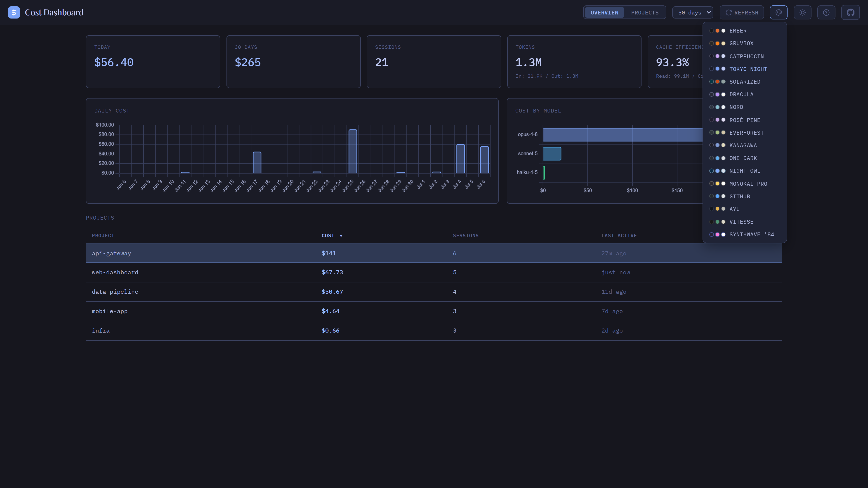Select the Catppuccin theme
This screenshot has height=488, width=868.
pyautogui.click(x=745, y=56)
